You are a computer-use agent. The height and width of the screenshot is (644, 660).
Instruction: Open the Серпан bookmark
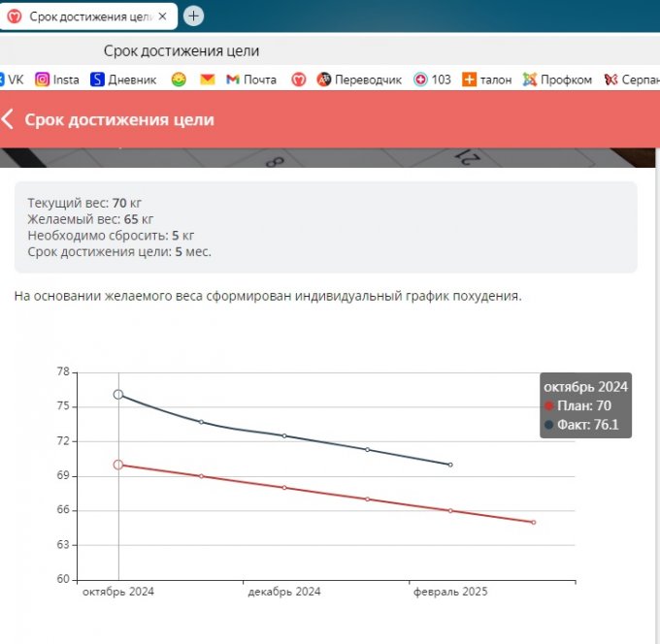[631, 80]
